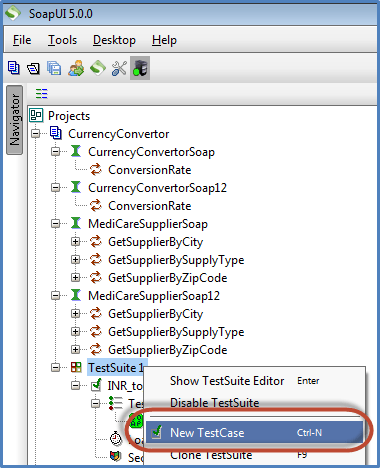
Task: Click the vertical Navigator tab
Action: point(15,120)
